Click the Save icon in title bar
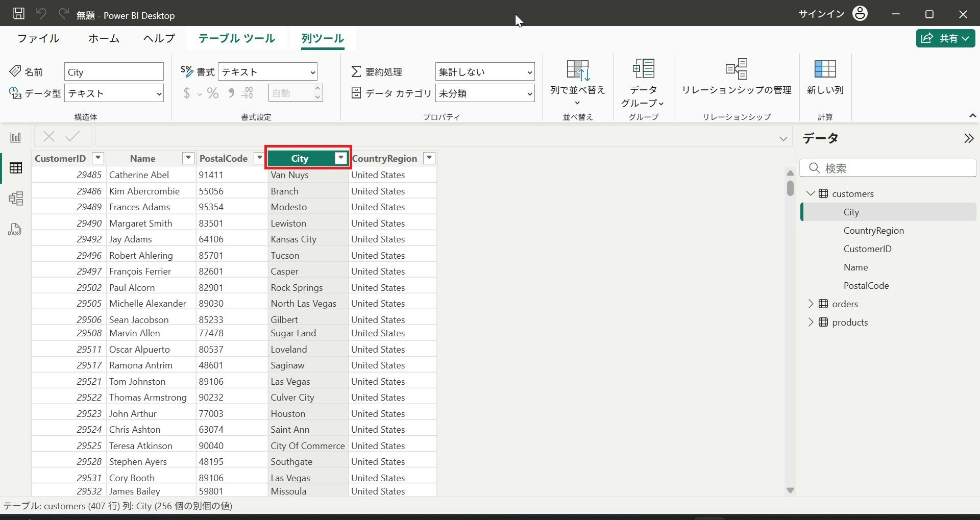Screen dimensions: 980x520 18,14
